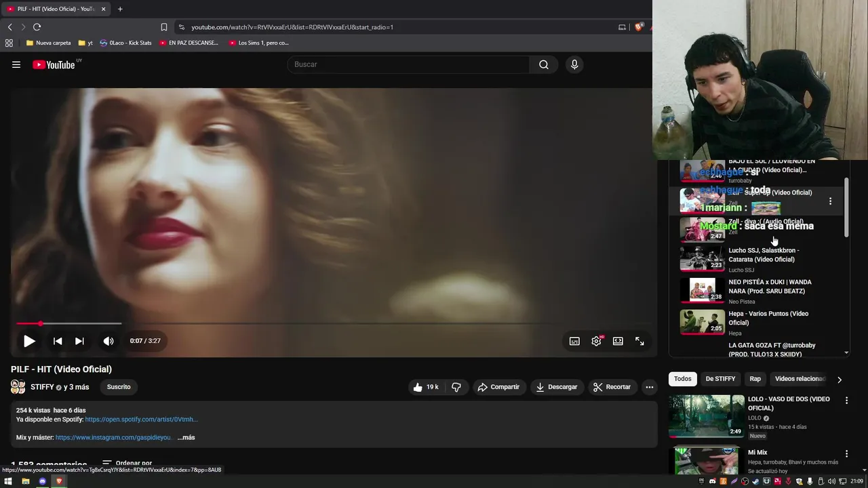The image size is (868, 488).
Task: Open Los Sims 1, pero co... bookmark
Action: [259, 43]
